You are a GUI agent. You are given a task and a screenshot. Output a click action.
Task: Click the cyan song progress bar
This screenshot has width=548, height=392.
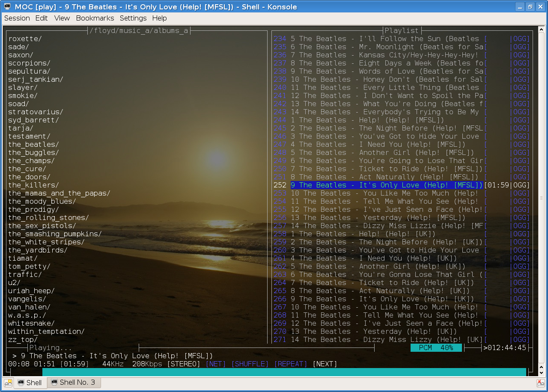(284, 372)
